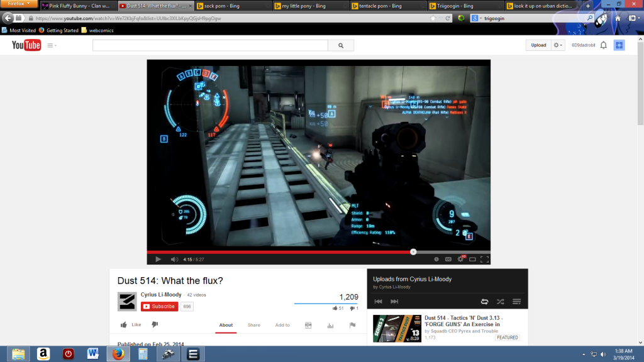644x362 pixels.
Task: Open the webcomics bookmark folder
Action: coord(97,30)
